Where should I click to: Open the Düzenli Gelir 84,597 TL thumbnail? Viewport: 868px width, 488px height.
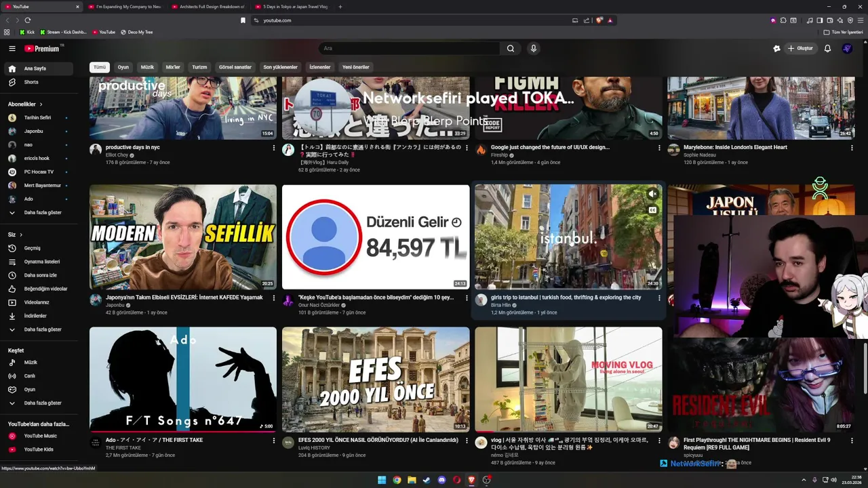(x=376, y=237)
